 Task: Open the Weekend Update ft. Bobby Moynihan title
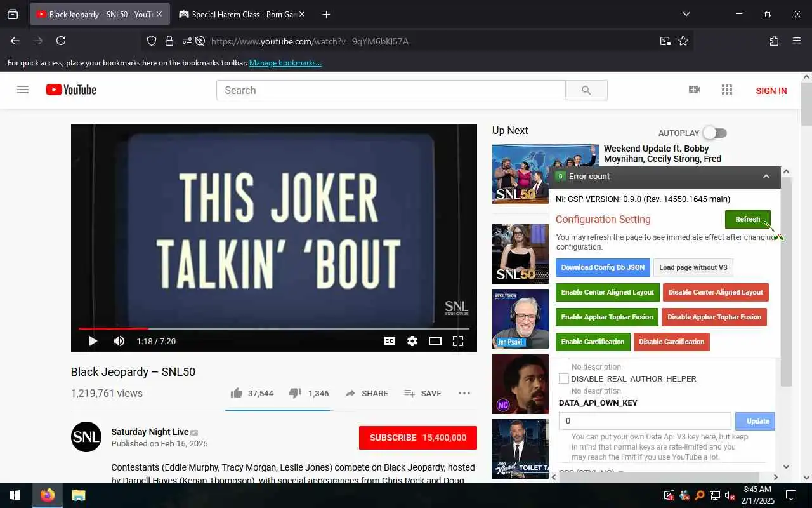click(x=662, y=154)
